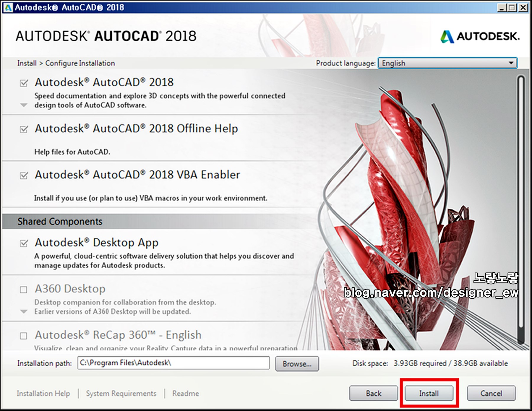Click the Install button
This screenshot has height=411, width=532.
[x=429, y=393]
